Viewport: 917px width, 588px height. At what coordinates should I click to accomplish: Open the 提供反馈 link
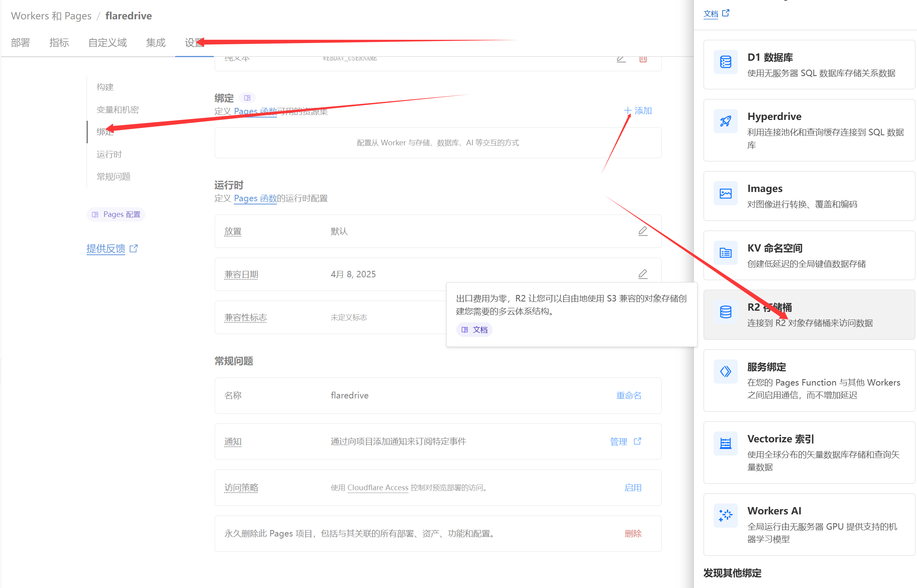tap(106, 249)
